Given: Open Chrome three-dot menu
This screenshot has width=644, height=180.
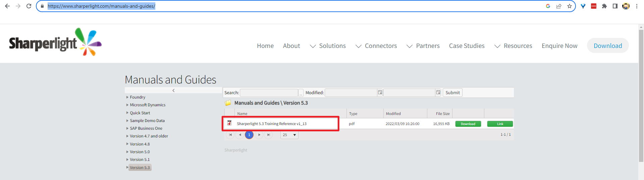Looking at the screenshot, I should 637,6.
